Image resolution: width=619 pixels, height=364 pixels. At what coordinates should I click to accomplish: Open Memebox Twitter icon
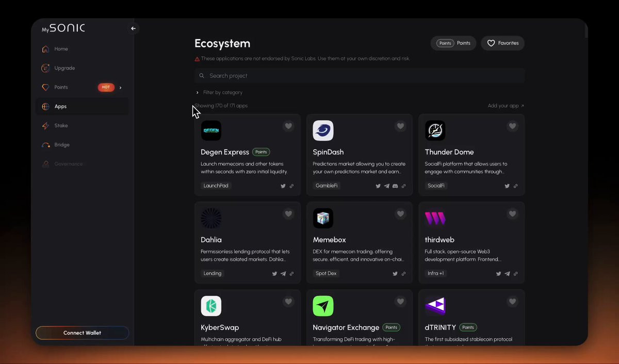395,274
